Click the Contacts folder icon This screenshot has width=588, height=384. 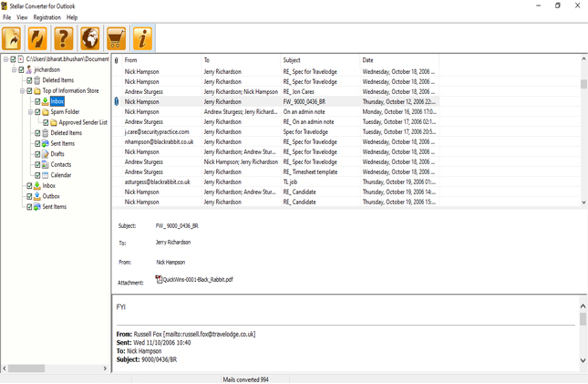coord(46,164)
